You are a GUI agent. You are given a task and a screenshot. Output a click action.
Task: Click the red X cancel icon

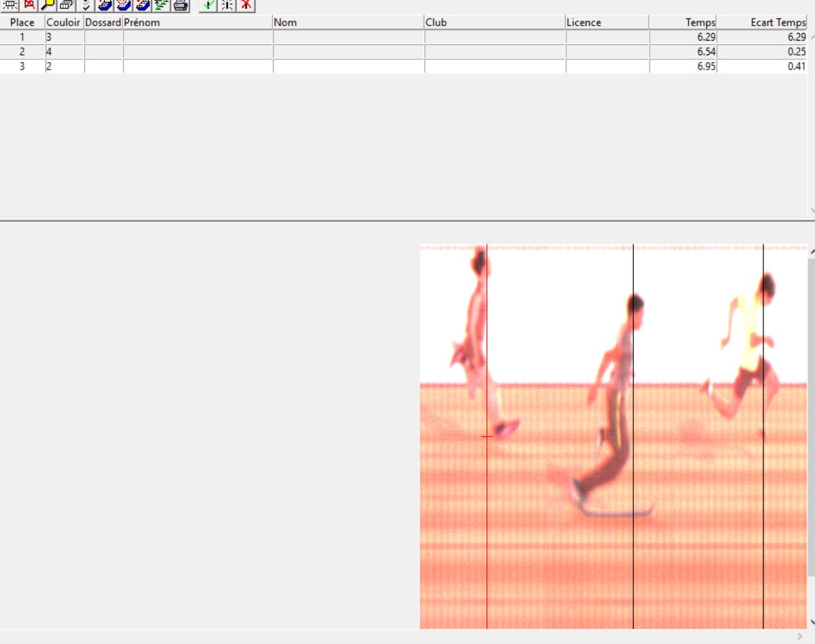(246, 6)
